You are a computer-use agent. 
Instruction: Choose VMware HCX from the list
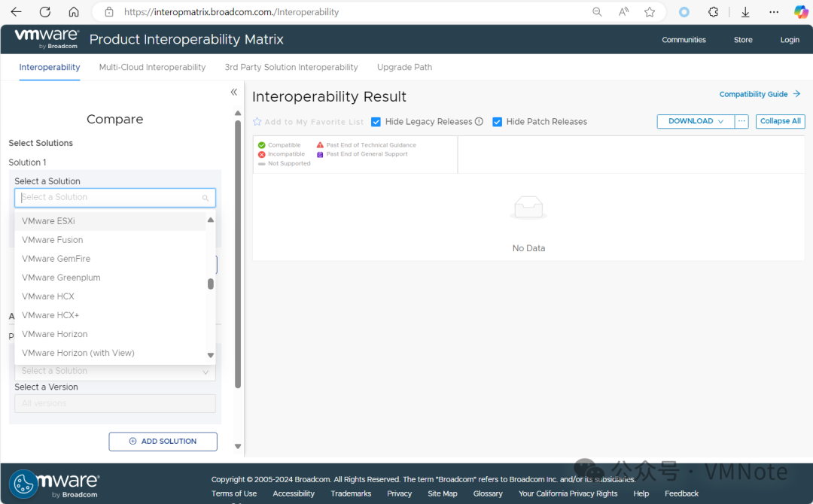tap(110, 296)
